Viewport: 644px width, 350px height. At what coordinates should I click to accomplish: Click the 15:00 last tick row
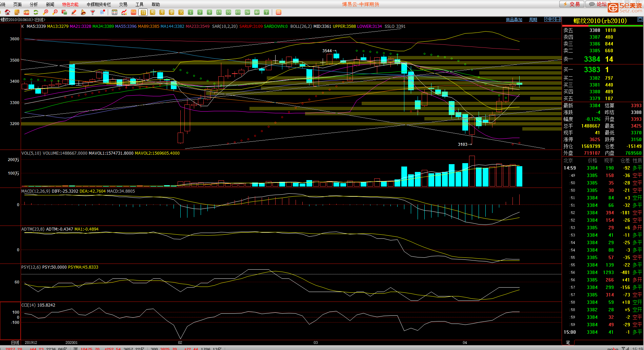pyautogui.click(x=603, y=332)
